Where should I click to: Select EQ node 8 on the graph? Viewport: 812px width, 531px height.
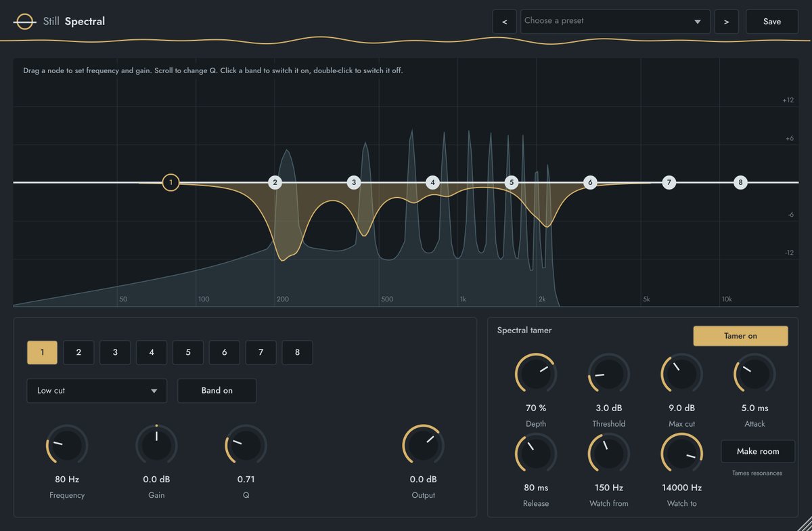pyautogui.click(x=740, y=182)
